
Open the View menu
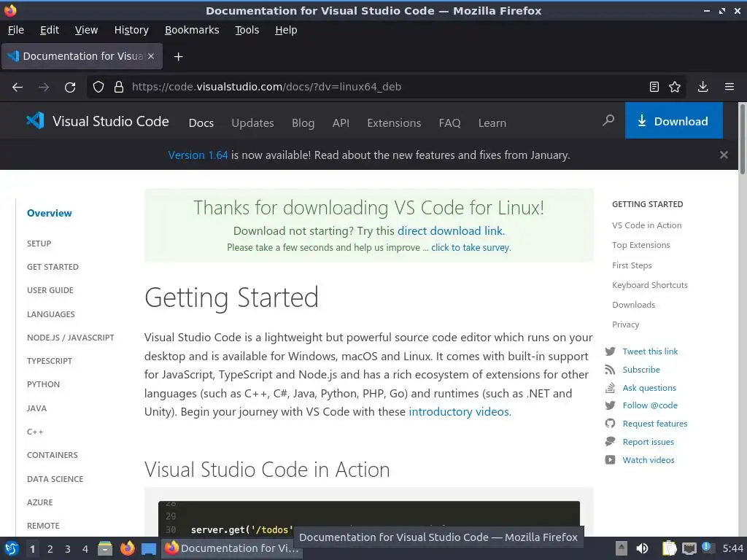tap(86, 30)
